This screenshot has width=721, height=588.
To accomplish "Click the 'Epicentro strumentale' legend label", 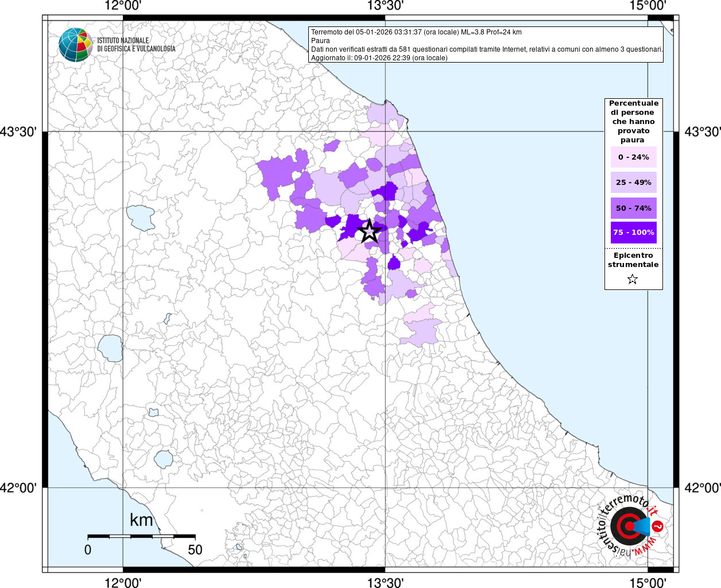I will (633, 260).
